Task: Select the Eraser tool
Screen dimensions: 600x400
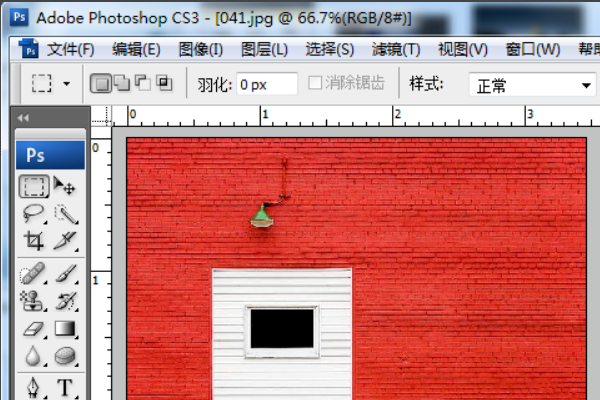Action: tap(34, 328)
